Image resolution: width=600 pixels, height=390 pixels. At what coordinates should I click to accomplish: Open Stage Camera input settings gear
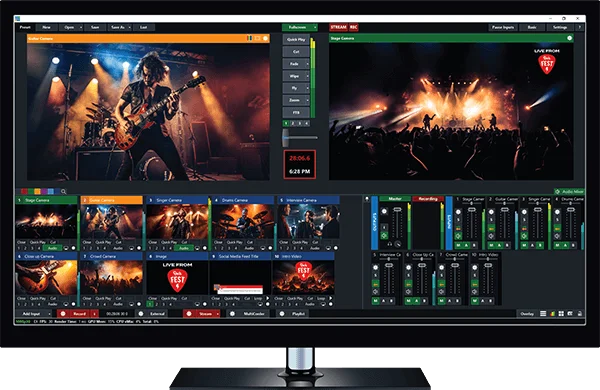pos(73,248)
